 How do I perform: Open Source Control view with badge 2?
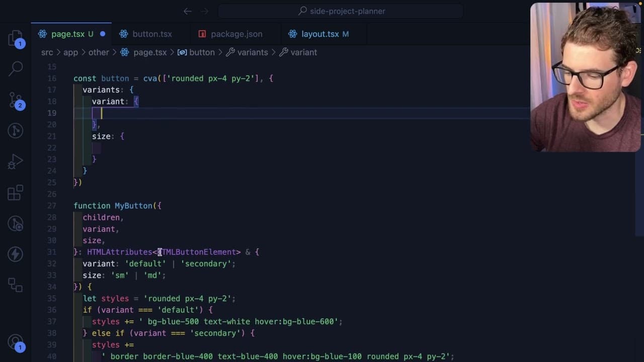[16, 100]
